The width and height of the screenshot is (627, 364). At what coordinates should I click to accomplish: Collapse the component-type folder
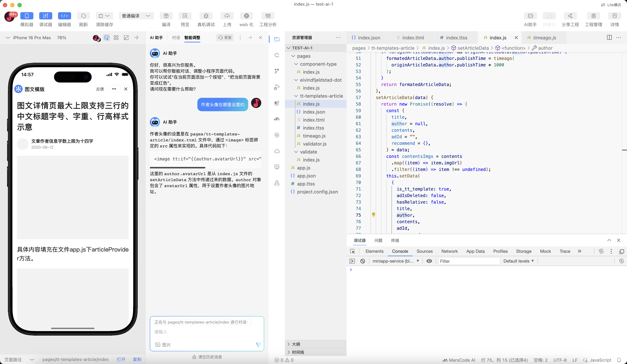[x=316, y=64]
